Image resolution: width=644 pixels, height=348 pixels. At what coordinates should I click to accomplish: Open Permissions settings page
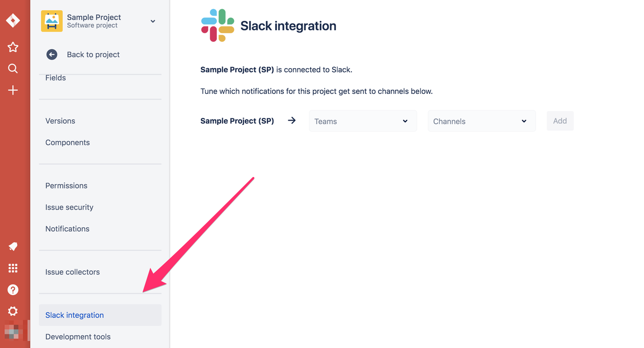coord(67,186)
